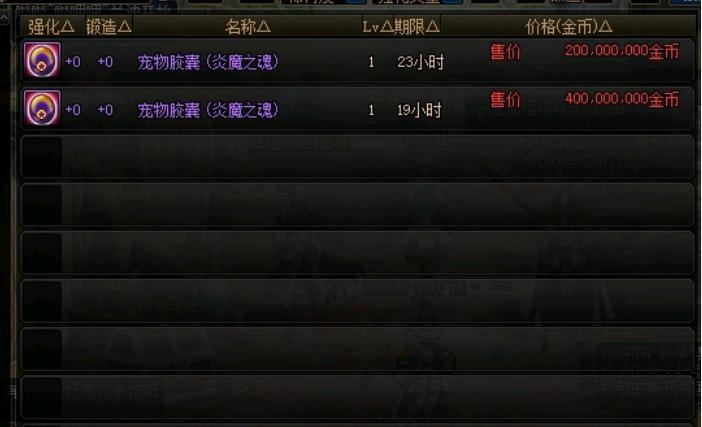Sort listings by 期限 column header

(x=417, y=27)
